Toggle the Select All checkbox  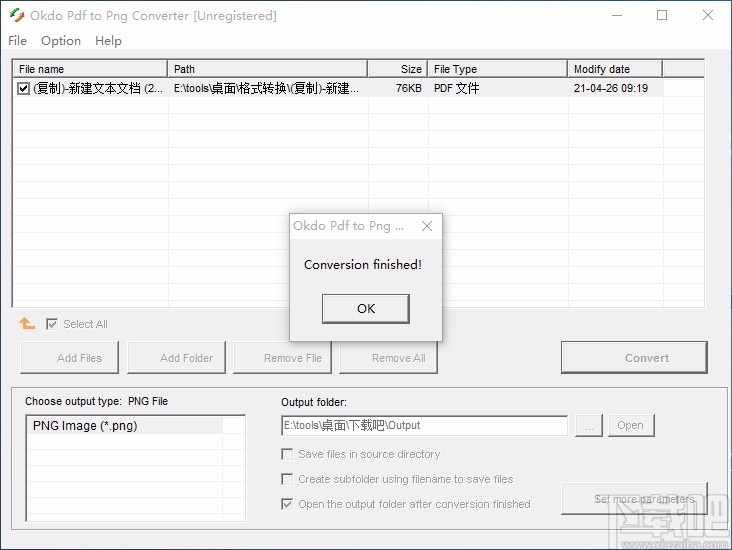[x=52, y=324]
